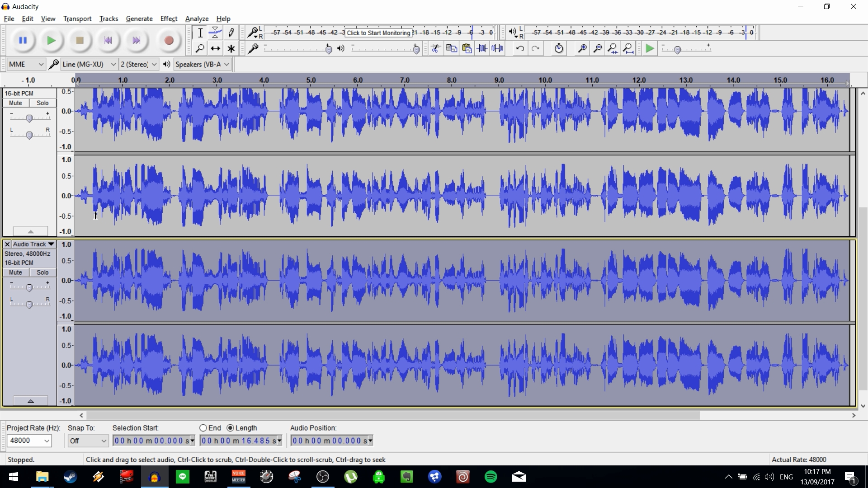Click the Sync-Lock Tracks clock icon
Image resolution: width=868 pixels, height=488 pixels.
559,48
